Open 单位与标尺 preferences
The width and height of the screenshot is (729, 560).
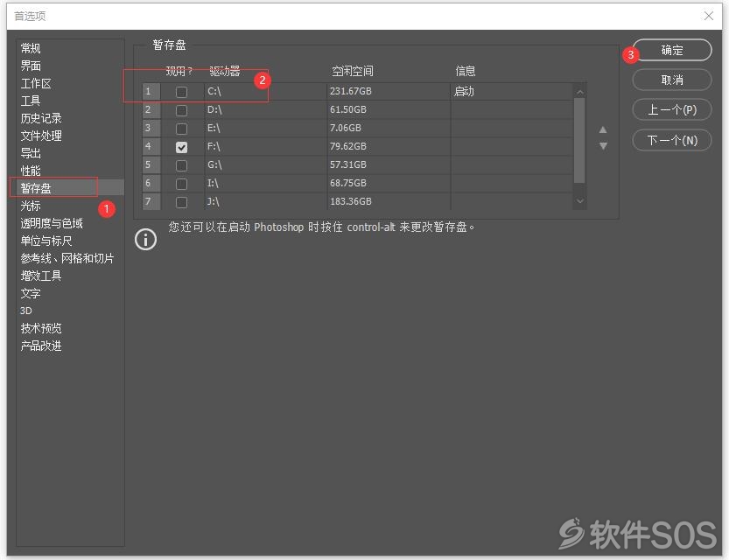pos(46,241)
